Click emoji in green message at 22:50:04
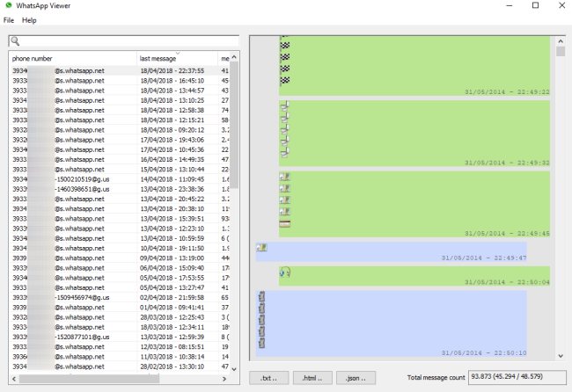 [x=285, y=272]
